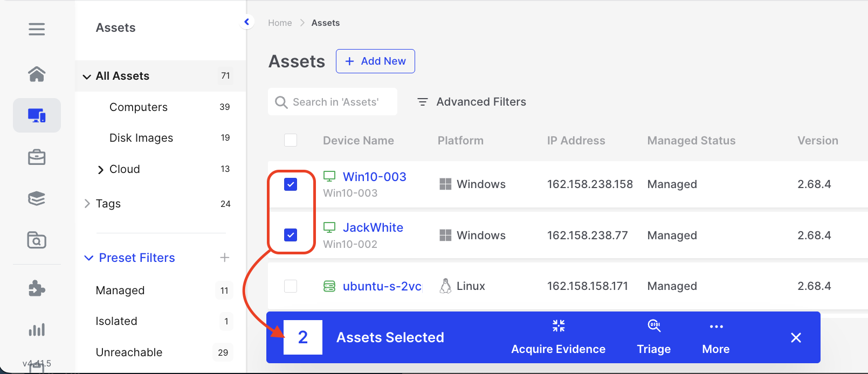The height and width of the screenshot is (374, 868).
Task: Open the stacked layers library icon
Action: coord(37,199)
